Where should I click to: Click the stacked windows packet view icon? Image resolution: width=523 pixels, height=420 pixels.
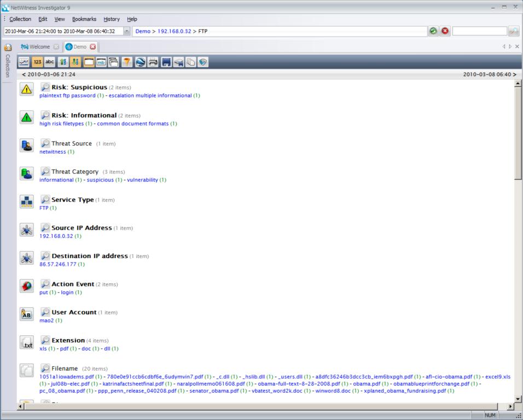(x=113, y=62)
